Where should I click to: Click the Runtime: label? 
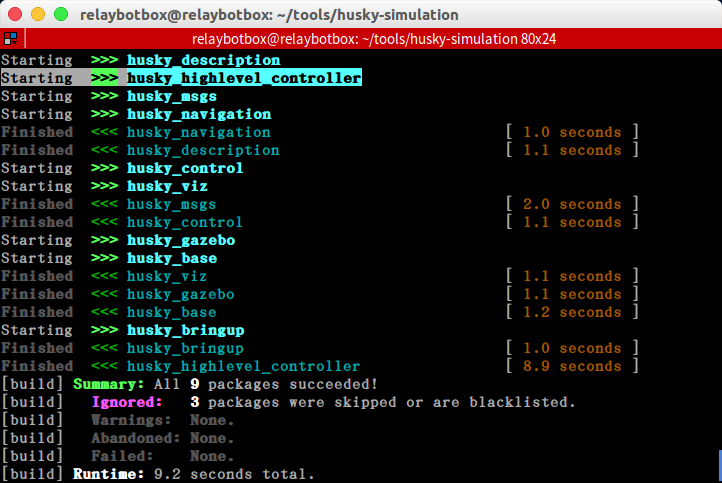pyautogui.click(x=109, y=474)
